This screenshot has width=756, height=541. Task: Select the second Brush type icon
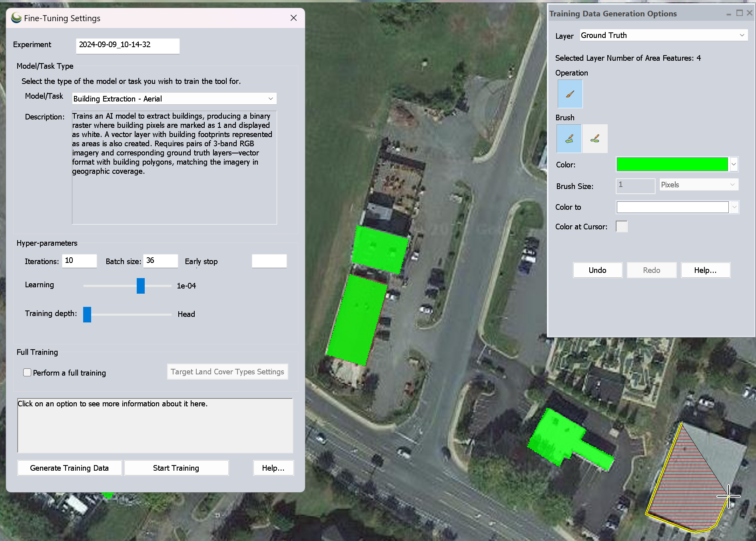coord(595,139)
